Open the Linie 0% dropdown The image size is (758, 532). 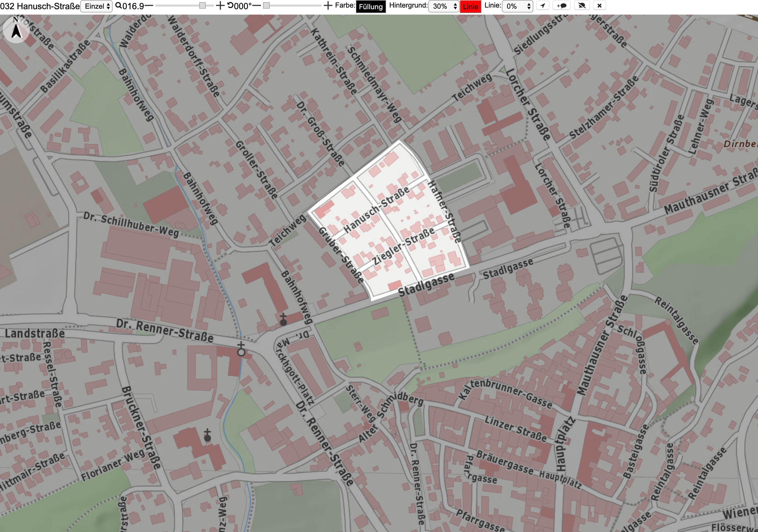pos(517,6)
